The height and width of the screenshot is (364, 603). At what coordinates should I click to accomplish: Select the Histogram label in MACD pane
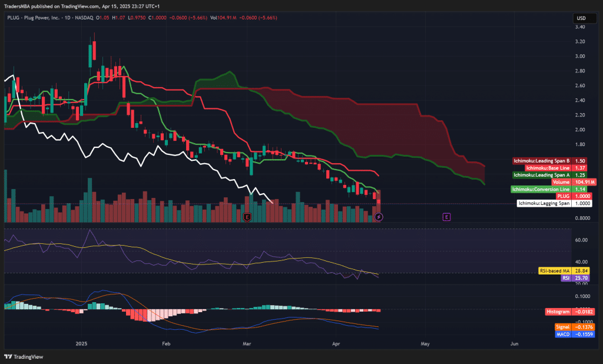tap(558, 312)
